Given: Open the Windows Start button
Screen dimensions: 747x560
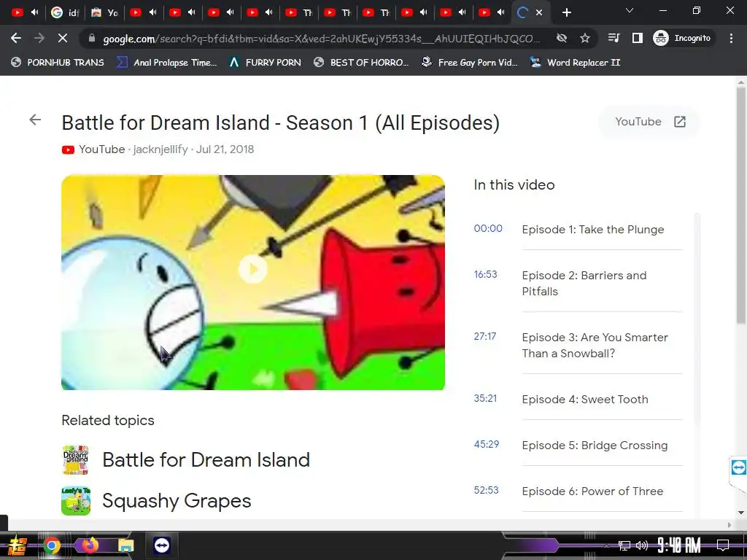Looking at the screenshot, I should coord(18,545).
